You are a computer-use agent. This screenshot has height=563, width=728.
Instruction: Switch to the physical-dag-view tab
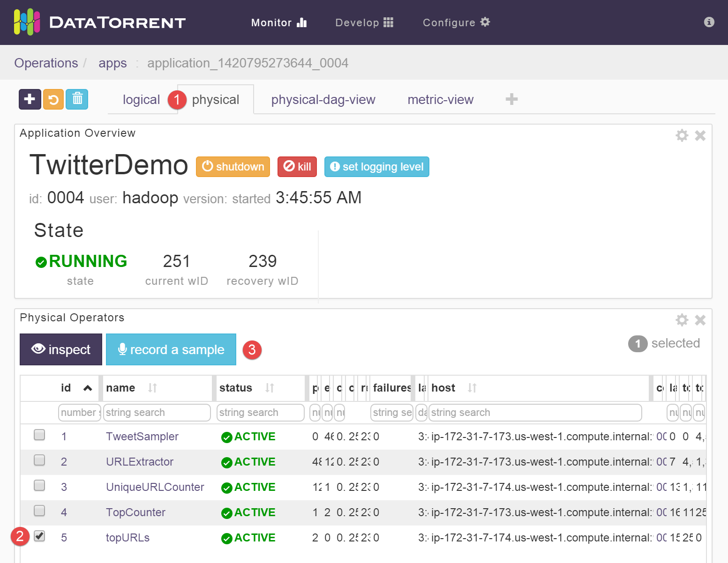323,100
